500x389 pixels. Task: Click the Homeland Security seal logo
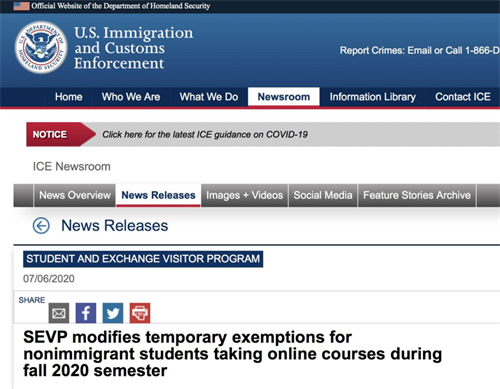click(x=41, y=47)
